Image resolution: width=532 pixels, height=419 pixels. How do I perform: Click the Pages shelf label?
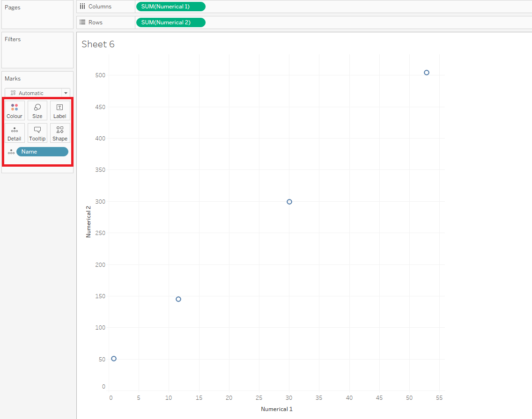click(13, 7)
